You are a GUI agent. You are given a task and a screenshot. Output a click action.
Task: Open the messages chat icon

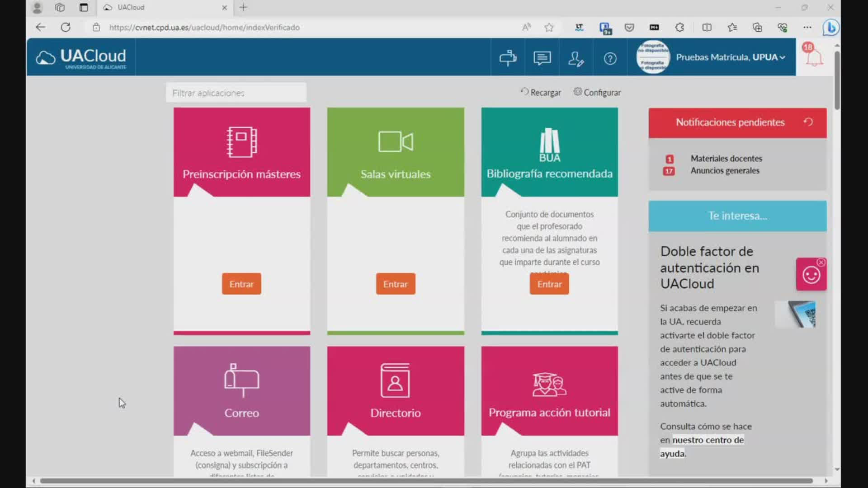[x=542, y=58]
